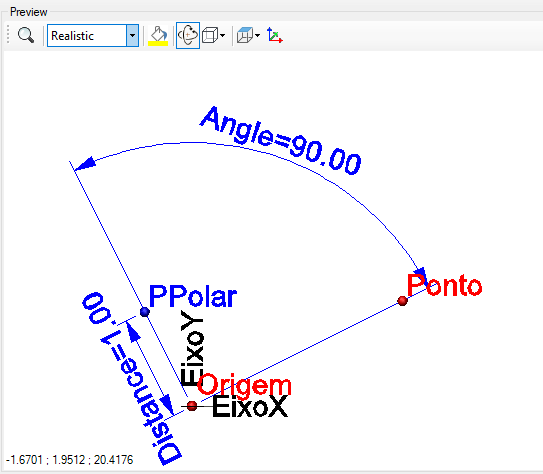The height and width of the screenshot is (474, 543).
Task: Open the Realistic display style dropdown
Action: coord(132,35)
